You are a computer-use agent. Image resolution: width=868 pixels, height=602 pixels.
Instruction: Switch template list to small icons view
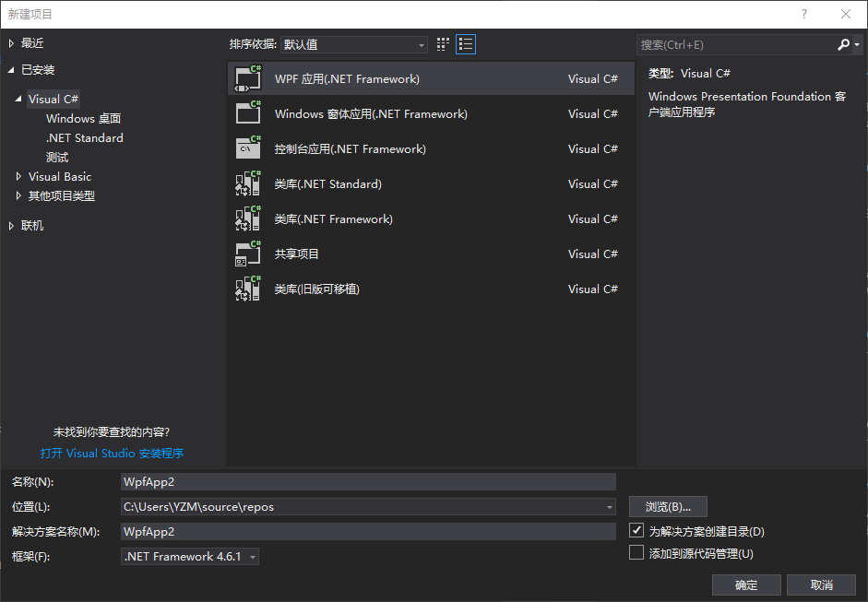coord(443,44)
